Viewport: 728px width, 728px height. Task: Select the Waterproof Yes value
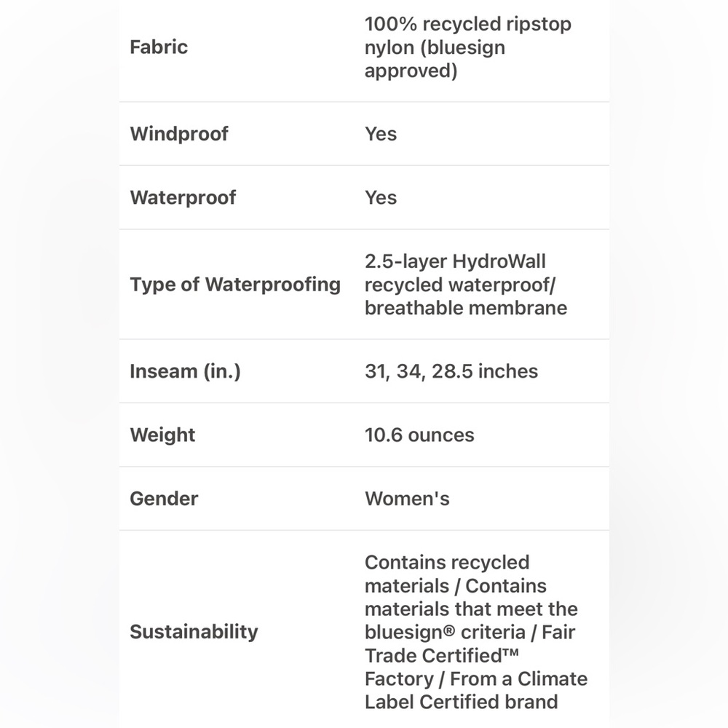[381, 197]
